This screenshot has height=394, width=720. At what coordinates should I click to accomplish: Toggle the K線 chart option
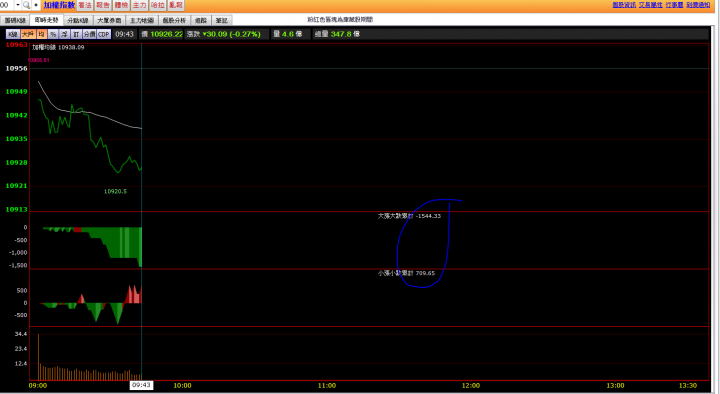point(13,34)
